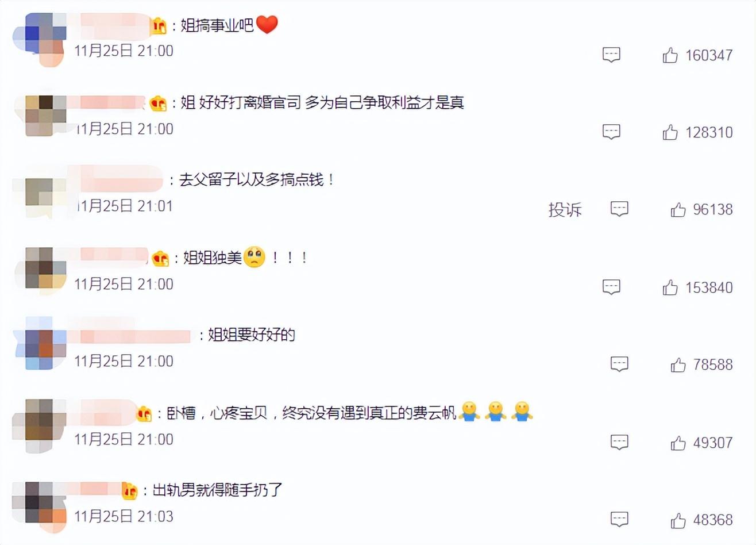Click 投诉 to report the comment

tap(565, 209)
